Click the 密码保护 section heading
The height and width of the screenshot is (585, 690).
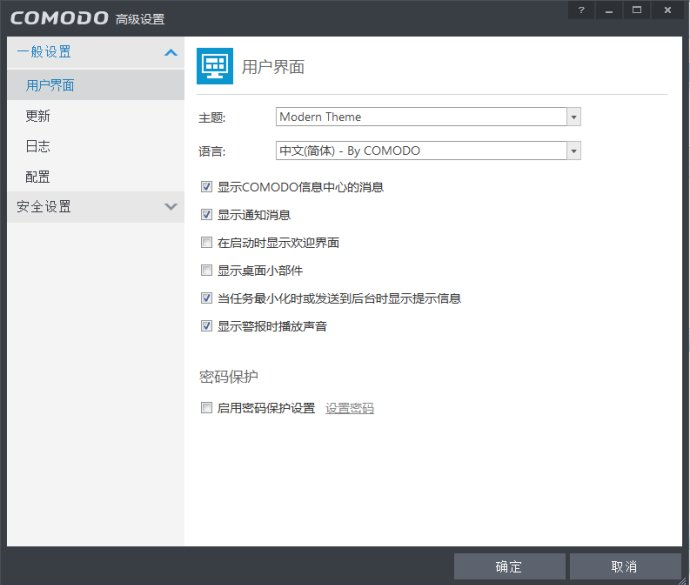tap(229, 377)
